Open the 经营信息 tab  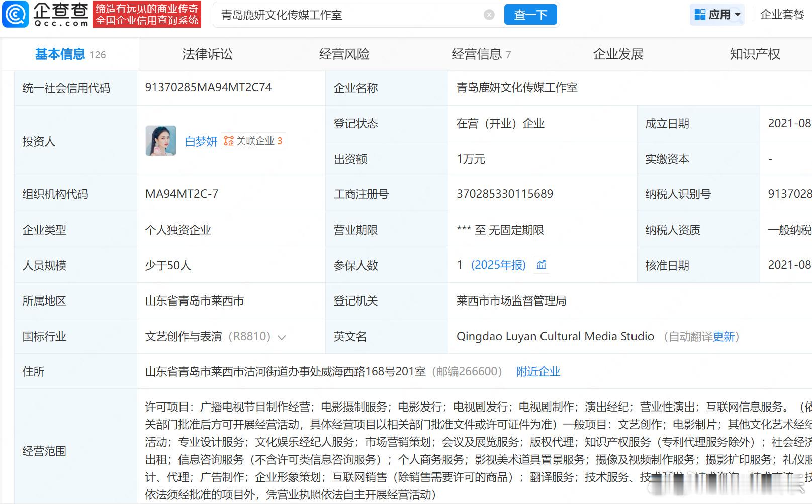coord(481,54)
